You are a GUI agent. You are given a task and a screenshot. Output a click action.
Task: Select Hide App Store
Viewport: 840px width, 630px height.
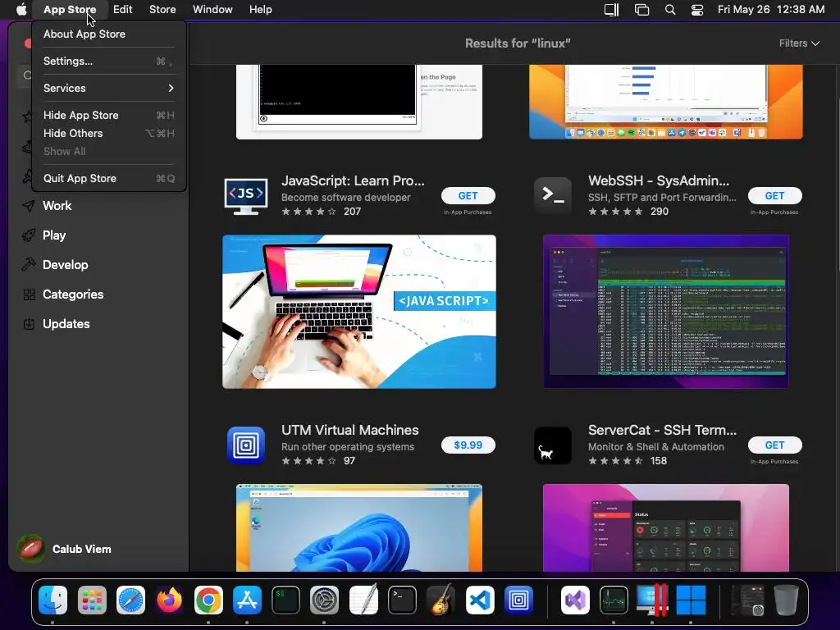(109, 115)
